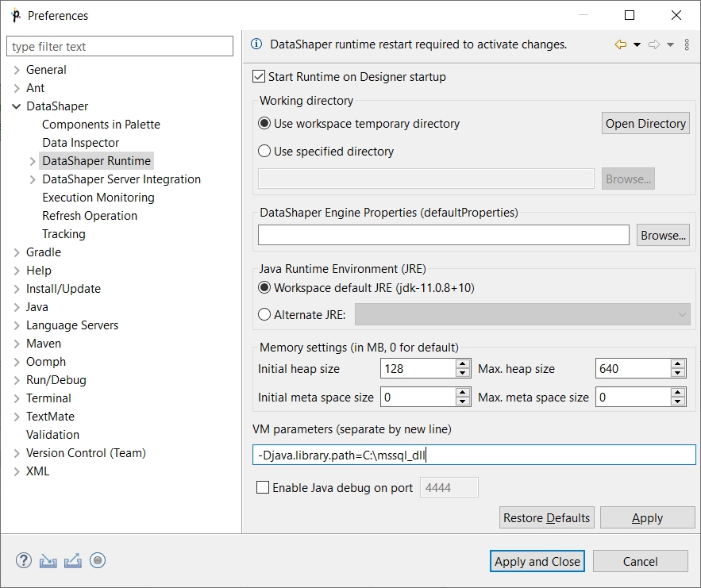Screen dimensions: 701x588
Task: Open the Tracking preference page
Action: [x=64, y=234]
